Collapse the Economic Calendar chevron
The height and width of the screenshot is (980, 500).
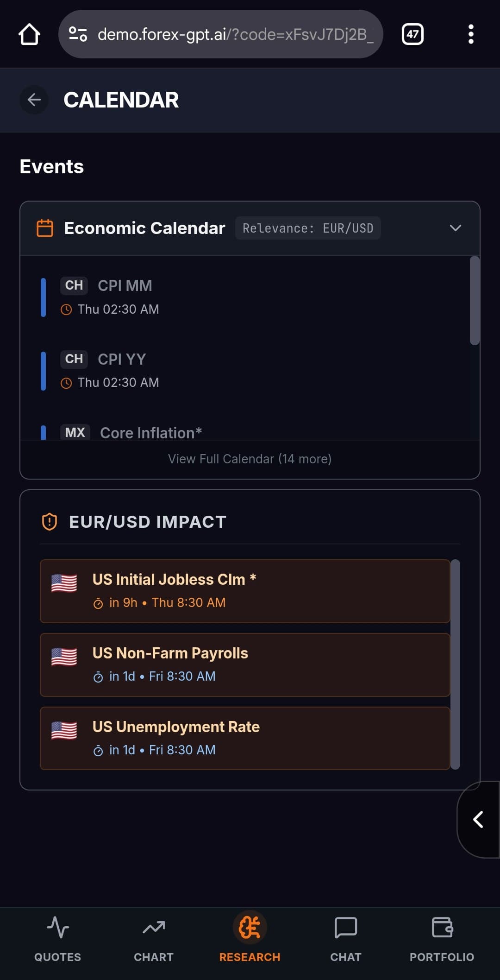(x=455, y=228)
